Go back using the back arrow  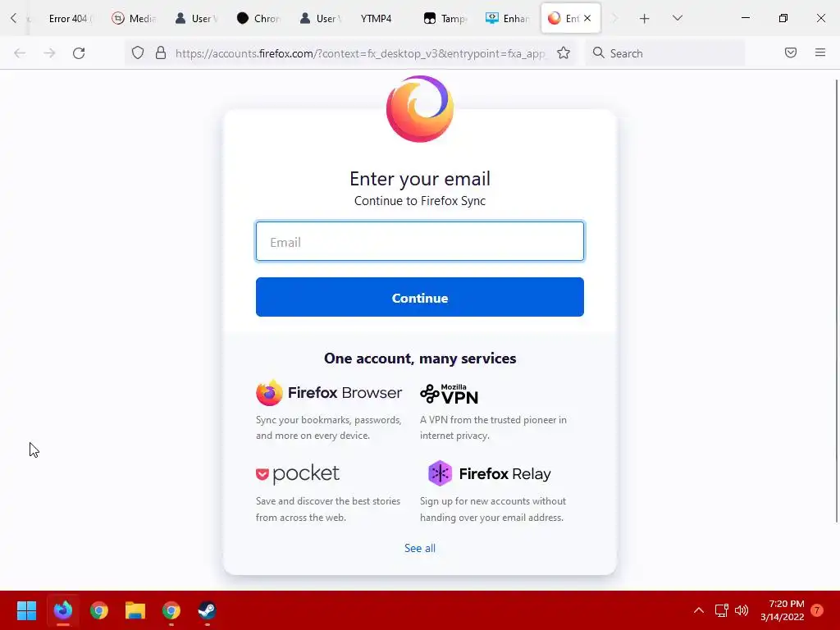point(20,53)
